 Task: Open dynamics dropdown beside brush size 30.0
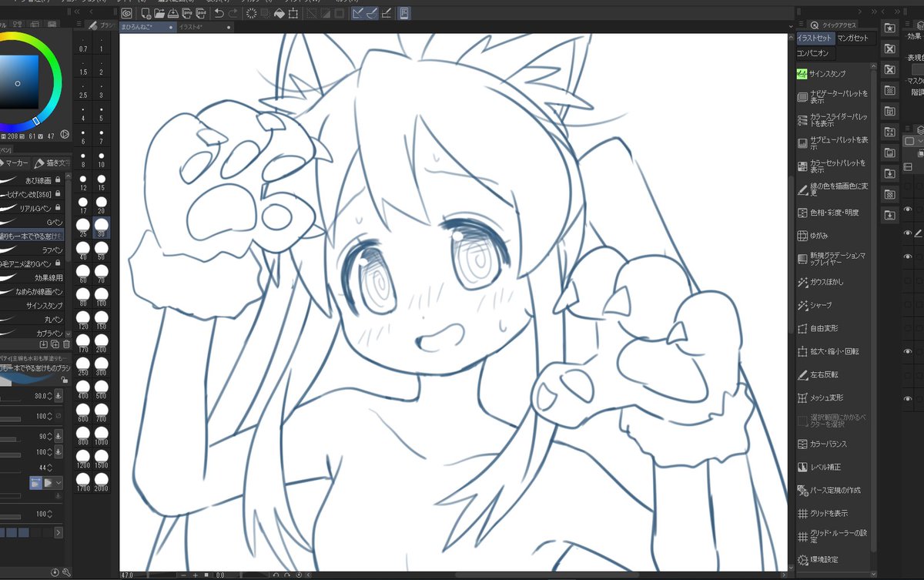(59, 396)
